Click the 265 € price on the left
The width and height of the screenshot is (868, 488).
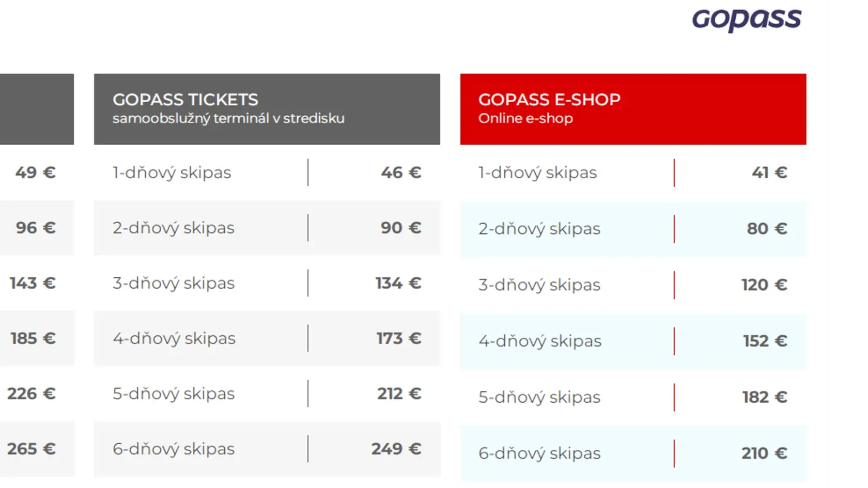(31, 449)
